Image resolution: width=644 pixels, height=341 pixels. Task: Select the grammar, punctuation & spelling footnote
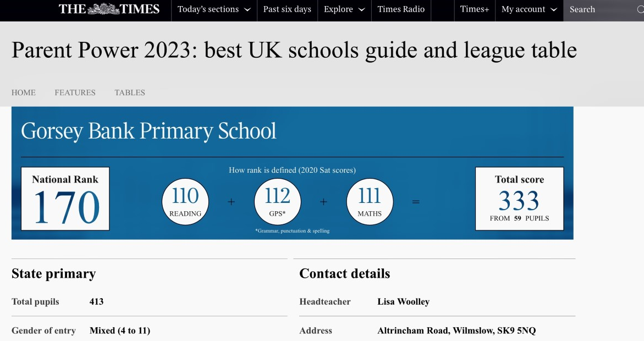pos(293,231)
